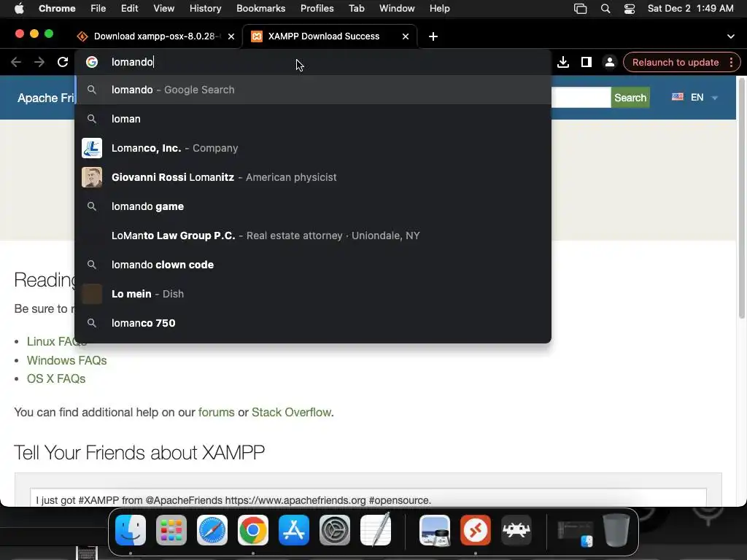Open TextEdit from the dock
747x560 pixels.
point(376,530)
